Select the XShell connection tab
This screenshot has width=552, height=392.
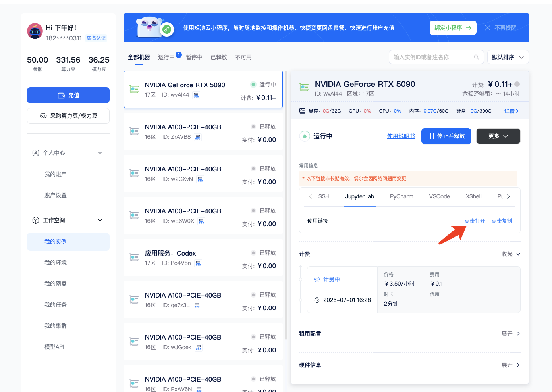pyautogui.click(x=474, y=196)
